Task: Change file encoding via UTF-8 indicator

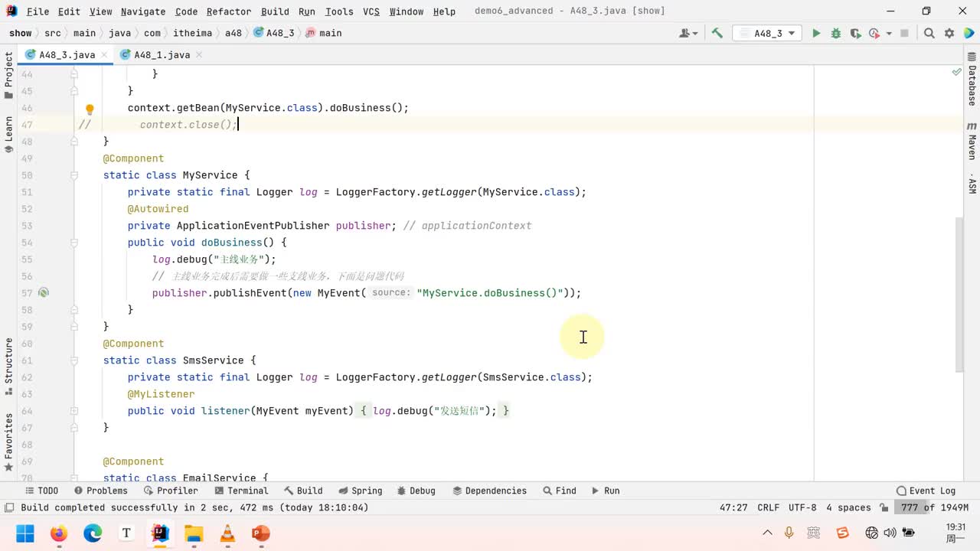Action: tap(802, 507)
